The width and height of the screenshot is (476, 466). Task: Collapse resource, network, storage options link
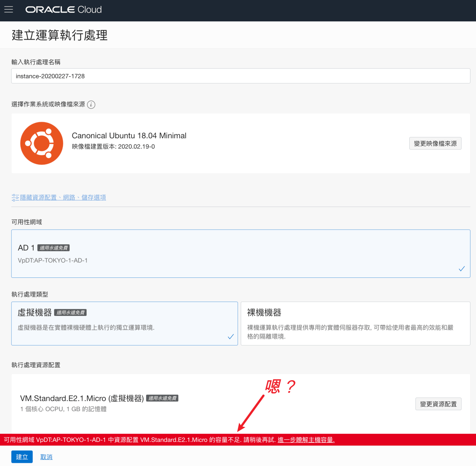(x=63, y=197)
